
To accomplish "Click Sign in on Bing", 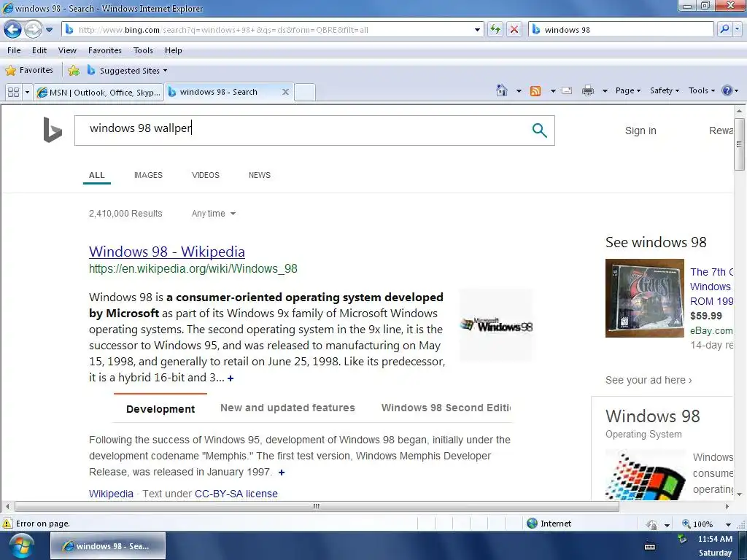I will pos(640,131).
